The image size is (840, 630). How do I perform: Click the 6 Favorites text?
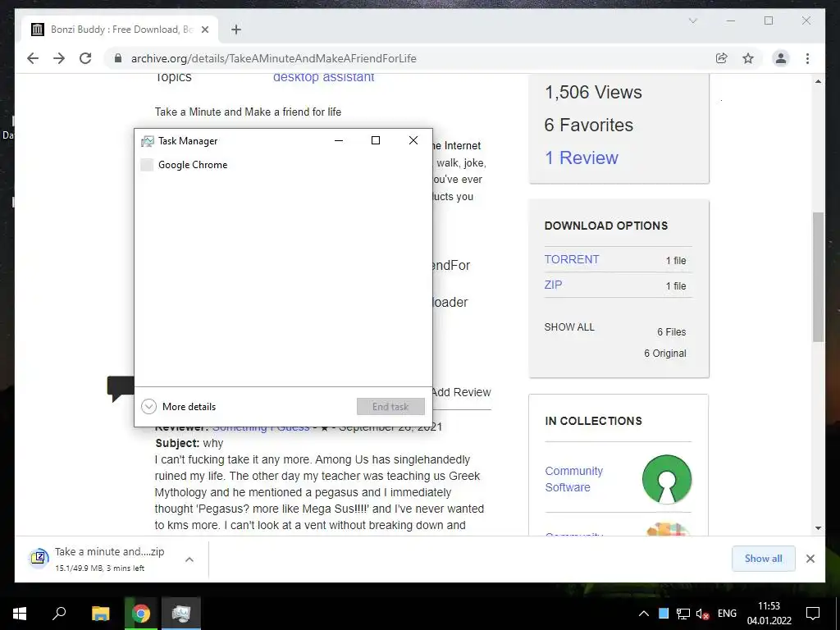tap(589, 126)
